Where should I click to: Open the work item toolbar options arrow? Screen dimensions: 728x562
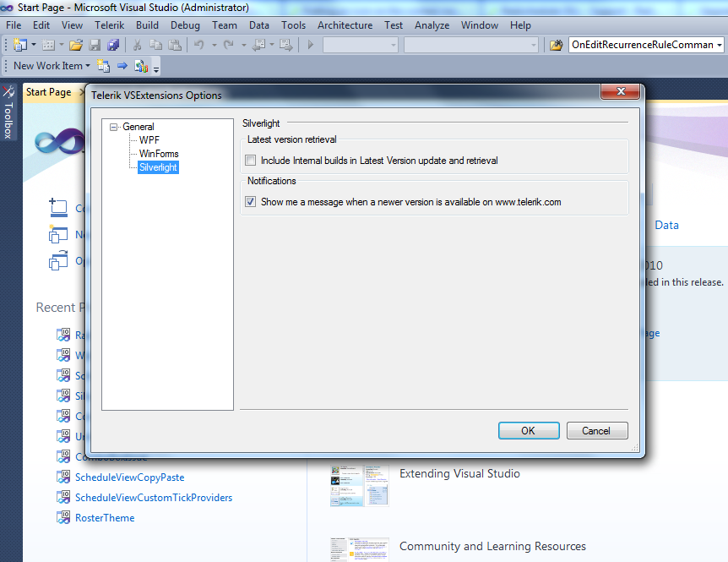tap(156, 69)
